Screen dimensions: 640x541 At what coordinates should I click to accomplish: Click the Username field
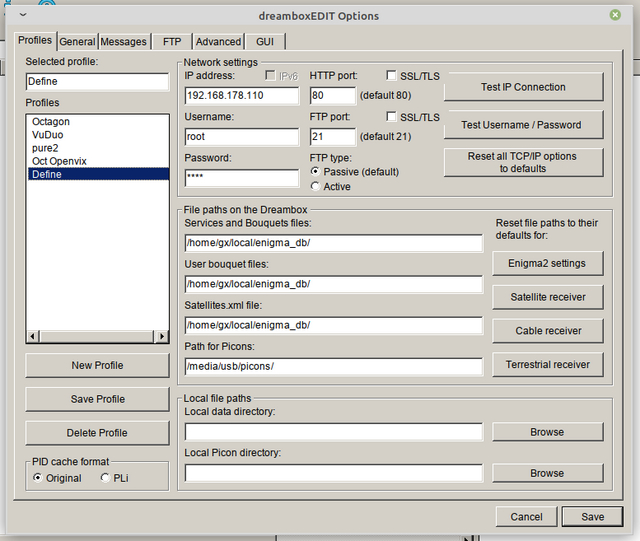tap(242, 137)
